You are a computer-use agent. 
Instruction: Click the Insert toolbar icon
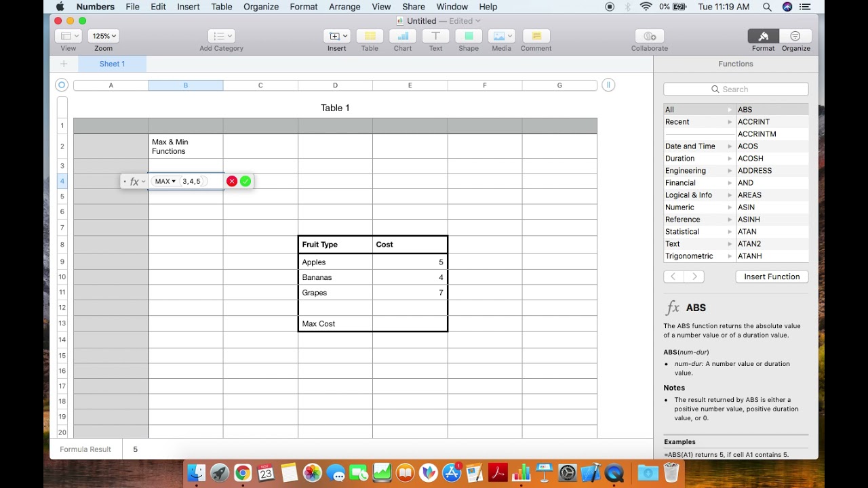336,36
